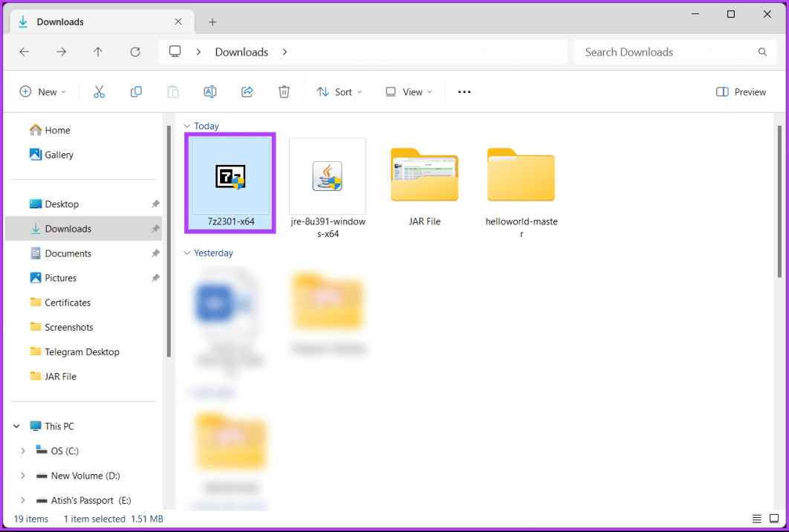Open Pictures in the sidebar

point(53,278)
